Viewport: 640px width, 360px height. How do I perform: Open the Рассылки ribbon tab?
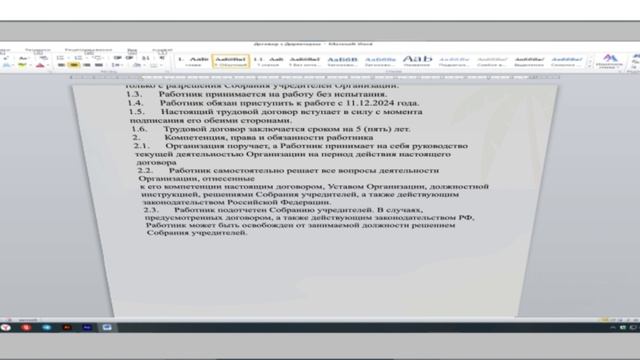(x=38, y=50)
